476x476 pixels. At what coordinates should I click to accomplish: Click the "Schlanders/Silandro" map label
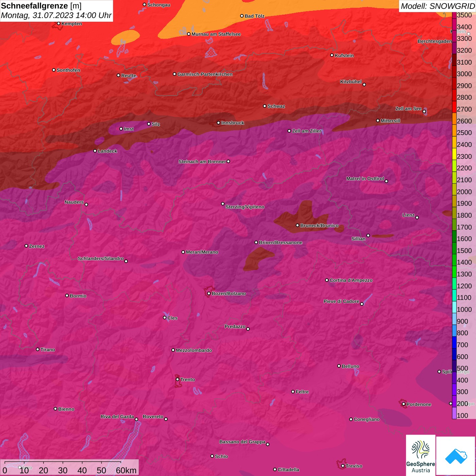click(101, 258)
